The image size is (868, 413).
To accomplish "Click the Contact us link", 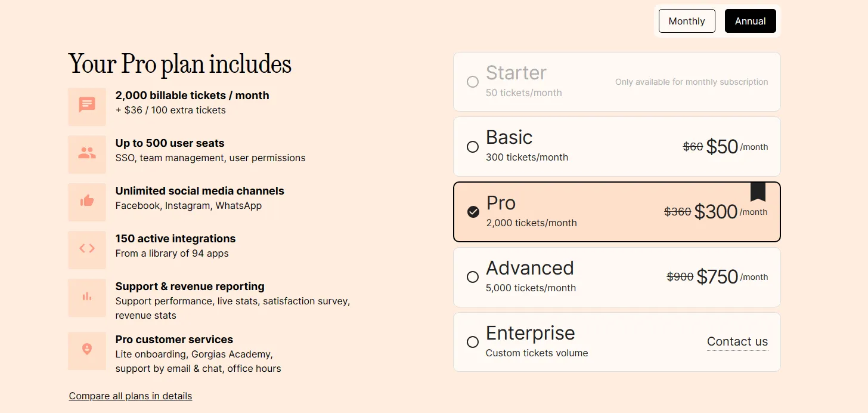I will pyautogui.click(x=737, y=342).
